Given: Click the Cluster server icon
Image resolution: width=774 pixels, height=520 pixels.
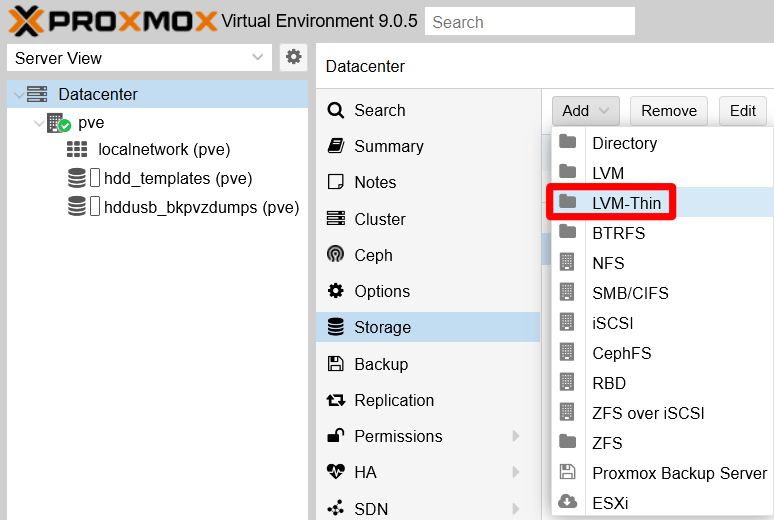Looking at the screenshot, I should [336, 218].
